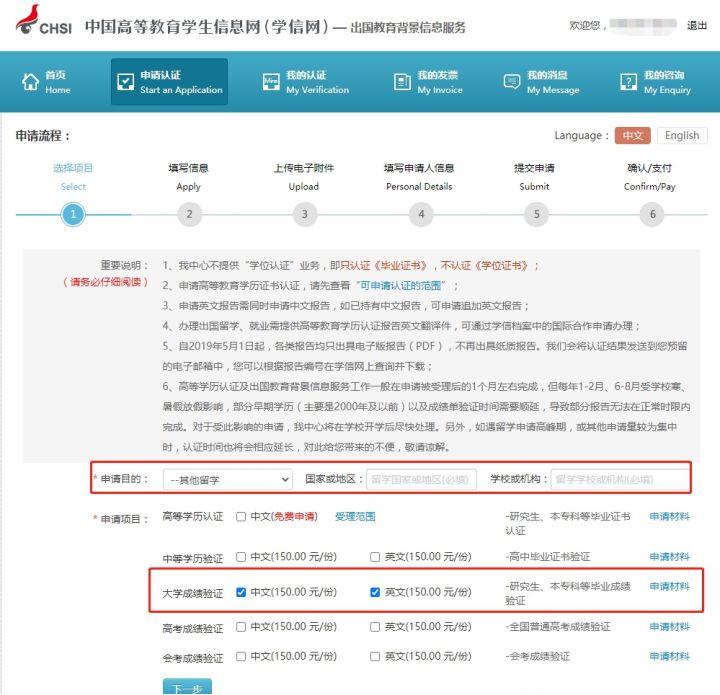The width and height of the screenshot is (720, 695).
Task: Click the CHSI bird logo
Action: point(28,19)
